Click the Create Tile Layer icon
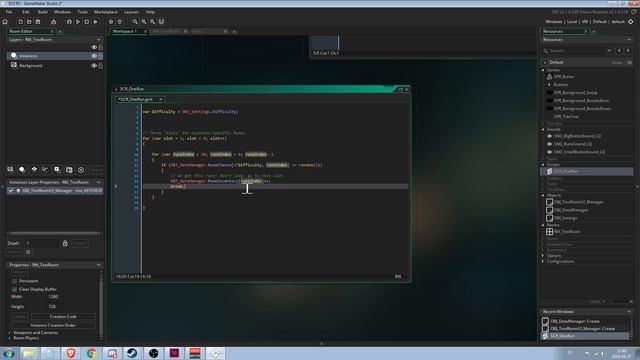 tap(34, 170)
